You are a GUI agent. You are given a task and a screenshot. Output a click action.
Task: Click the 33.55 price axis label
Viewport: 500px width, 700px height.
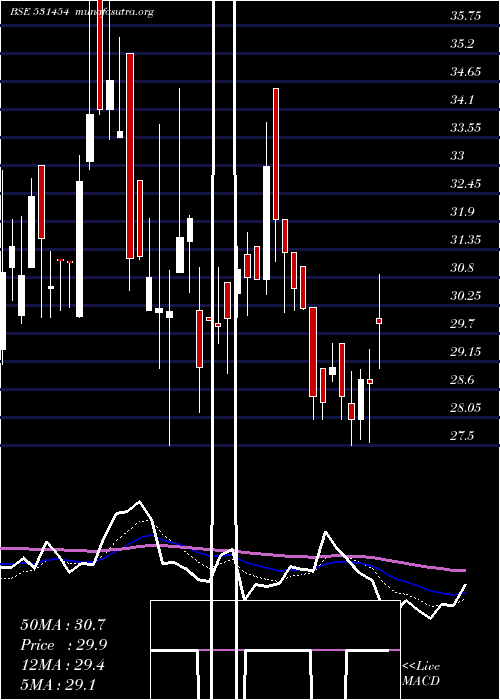465,128
